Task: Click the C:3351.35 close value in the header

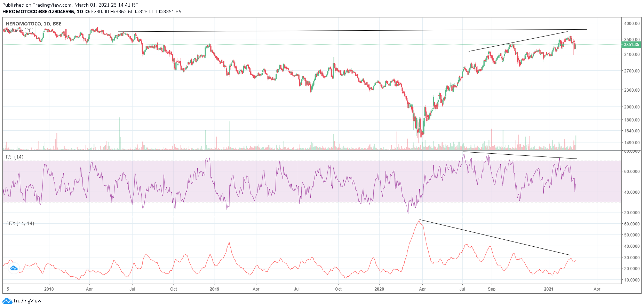Action: click(x=170, y=11)
